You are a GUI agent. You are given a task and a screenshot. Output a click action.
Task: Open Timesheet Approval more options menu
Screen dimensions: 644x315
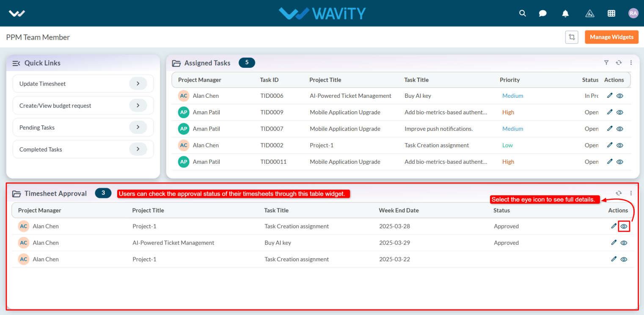[631, 193]
